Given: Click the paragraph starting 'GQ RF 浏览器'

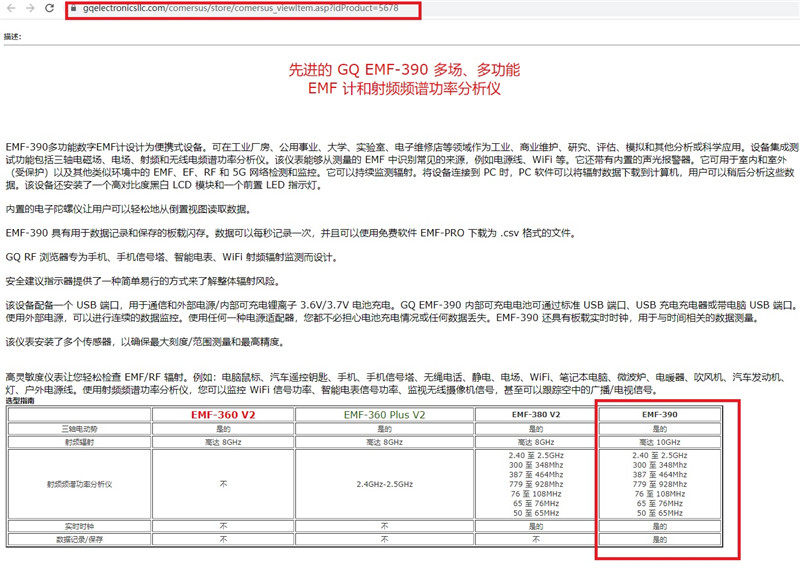Looking at the screenshot, I should point(172,257).
